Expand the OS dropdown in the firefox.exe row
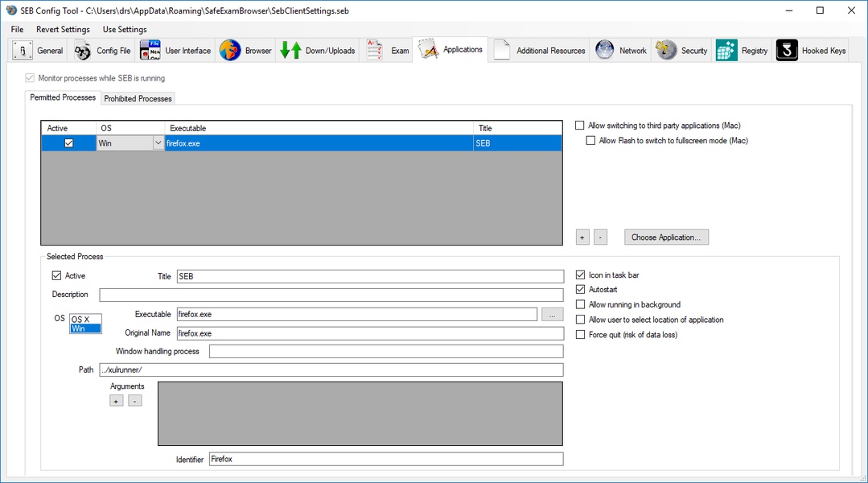The height and width of the screenshot is (483, 868). coord(158,143)
